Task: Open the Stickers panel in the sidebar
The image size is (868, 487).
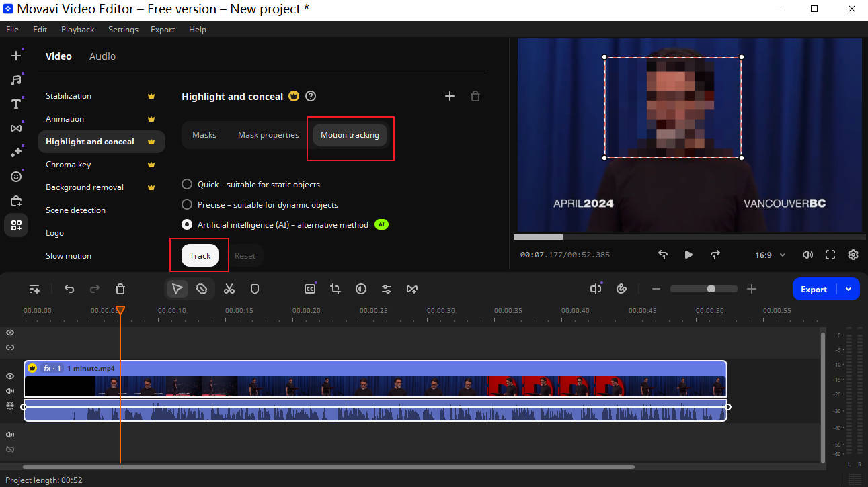Action: click(x=16, y=176)
